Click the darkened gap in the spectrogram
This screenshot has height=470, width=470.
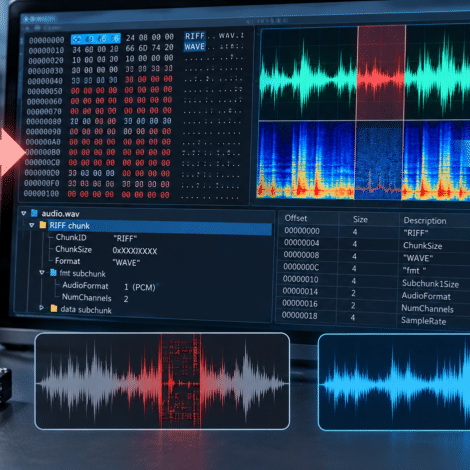(378, 161)
